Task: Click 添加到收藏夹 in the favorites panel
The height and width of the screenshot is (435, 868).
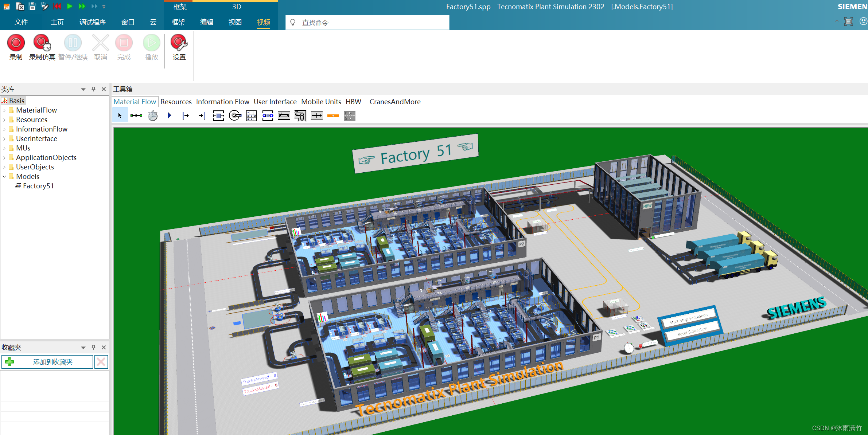Action: pos(53,362)
